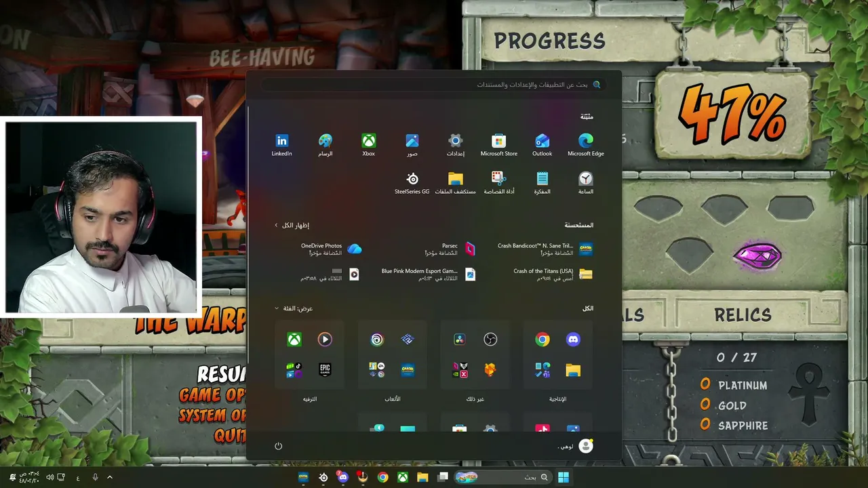Open Xbox in Entertainment (الترفيه) group
Screen dimensions: 868x488
tap(294, 340)
